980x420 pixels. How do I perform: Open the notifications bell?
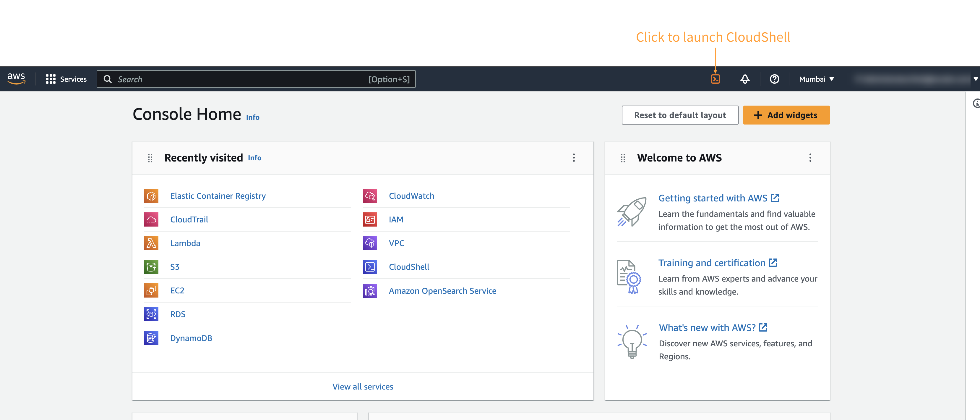745,79
